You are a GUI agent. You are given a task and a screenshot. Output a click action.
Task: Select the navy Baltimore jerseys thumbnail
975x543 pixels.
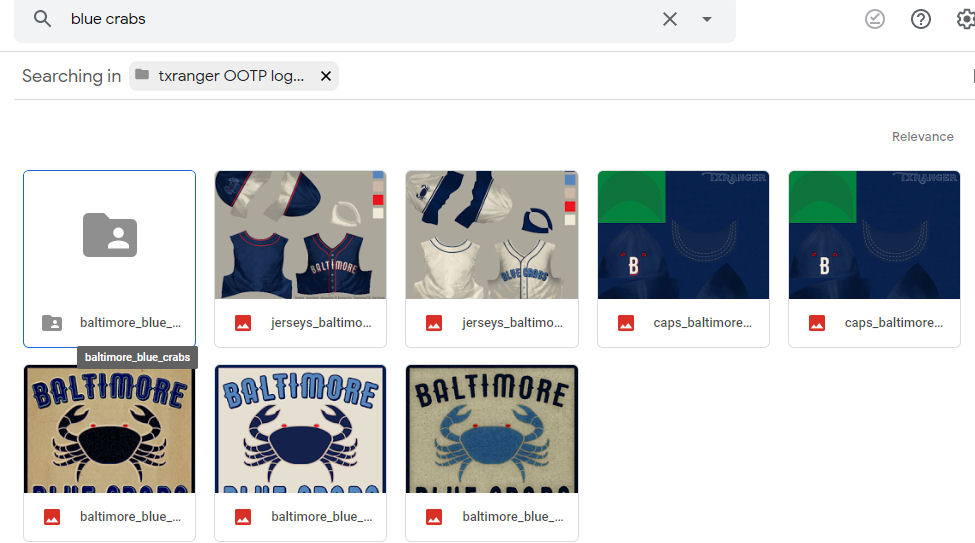300,235
